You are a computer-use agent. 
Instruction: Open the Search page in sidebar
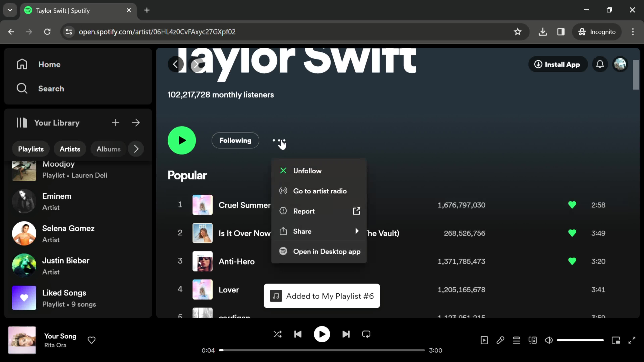40,88
